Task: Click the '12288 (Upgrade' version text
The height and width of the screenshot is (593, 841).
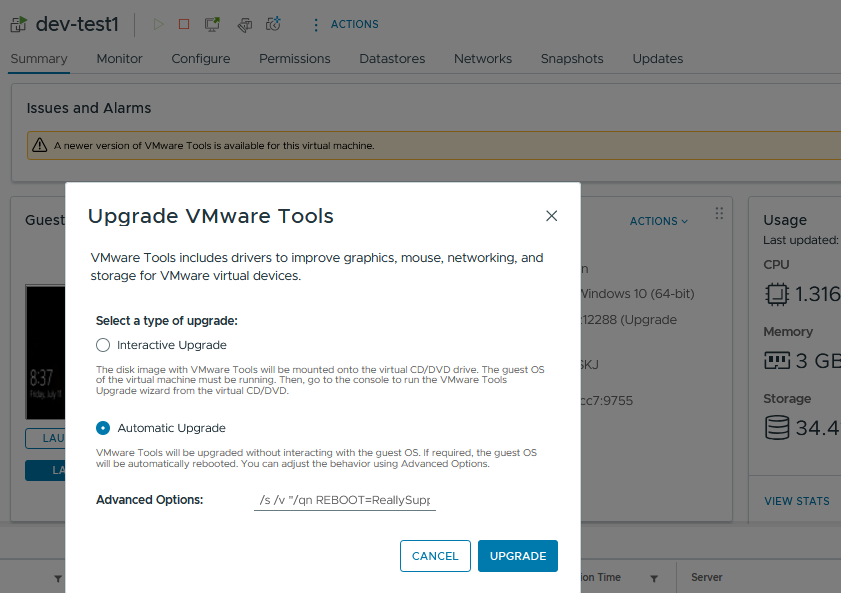Action: click(x=629, y=320)
